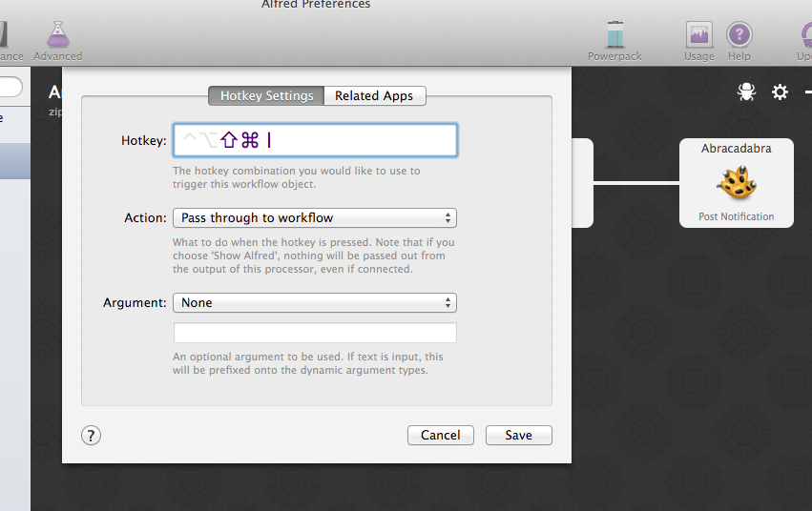Image resolution: width=812 pixels, height=511 pixels.
Task: Open the Action dropdown Pass through to workflow
Action: pos(315,217)
